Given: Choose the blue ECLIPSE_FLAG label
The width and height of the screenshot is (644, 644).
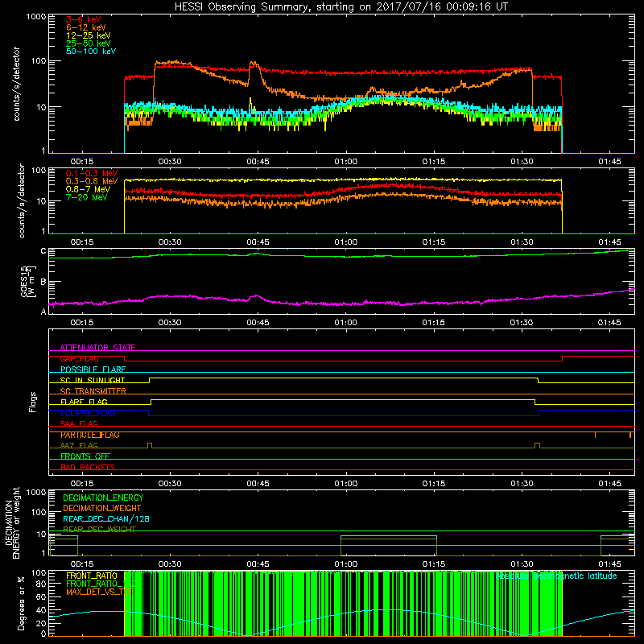Looking at the screenshot, I should 88,413.
